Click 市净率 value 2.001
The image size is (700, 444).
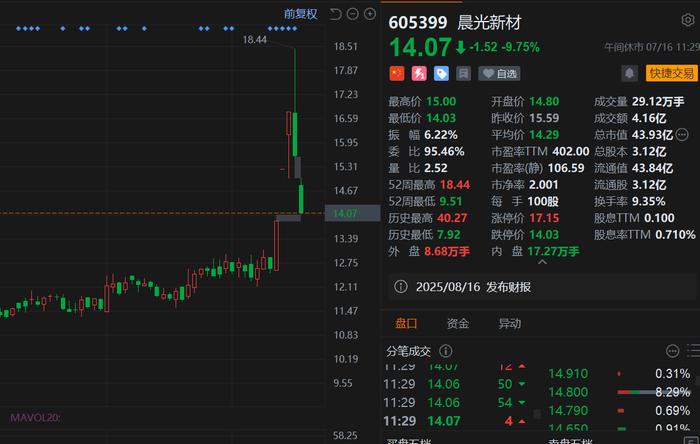click(x=543, y=185)
